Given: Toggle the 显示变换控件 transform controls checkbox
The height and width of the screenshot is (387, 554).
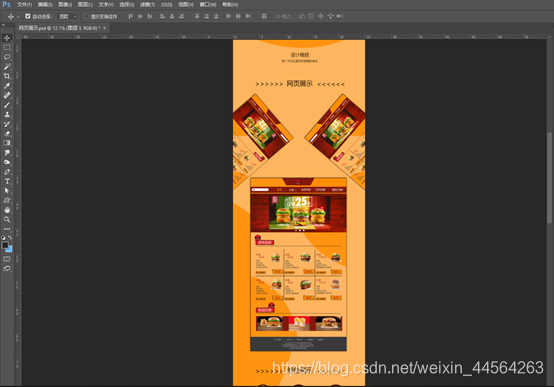Looking at the screenshot, I should [86, 16].
